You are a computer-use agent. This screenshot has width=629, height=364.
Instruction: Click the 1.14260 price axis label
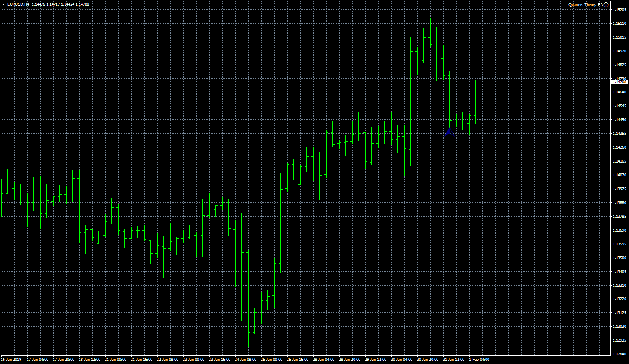619,147
